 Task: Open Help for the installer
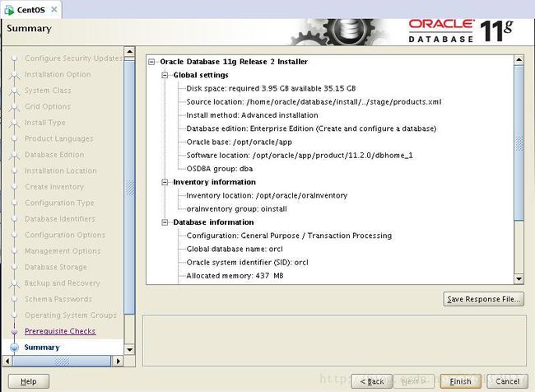tap(29, 381)
